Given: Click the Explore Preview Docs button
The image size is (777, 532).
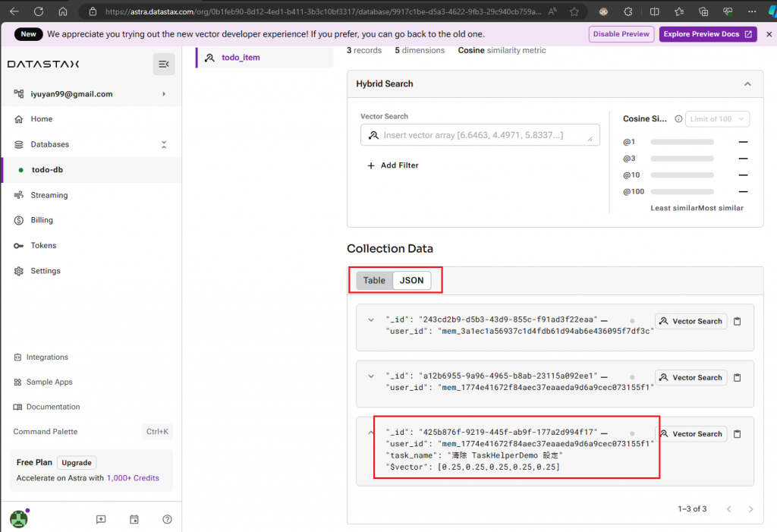Looking at the screenshot, I should coord(707,34).
